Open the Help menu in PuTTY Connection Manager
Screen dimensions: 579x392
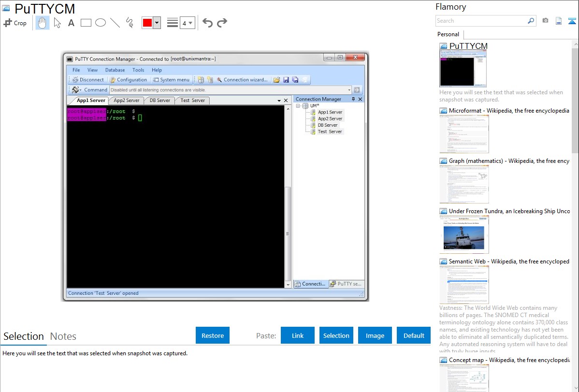pos(157,70)
